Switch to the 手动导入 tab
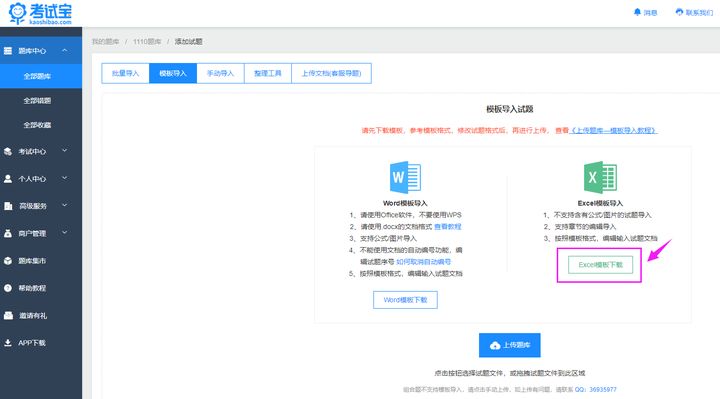Viewport: 720px width, 399px height. [x=220, y=73]
